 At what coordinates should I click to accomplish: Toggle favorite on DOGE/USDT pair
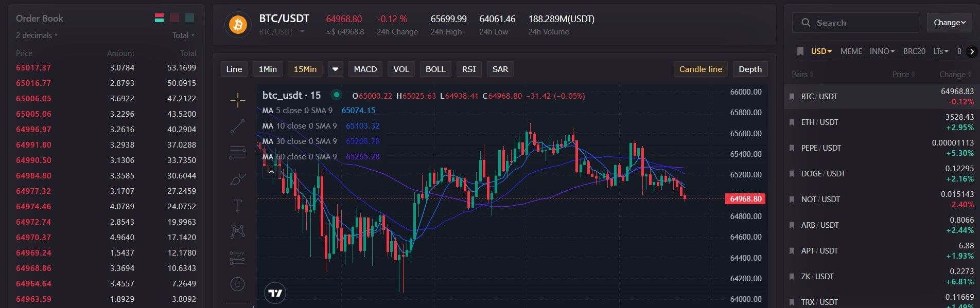click(x=792, y=174)
